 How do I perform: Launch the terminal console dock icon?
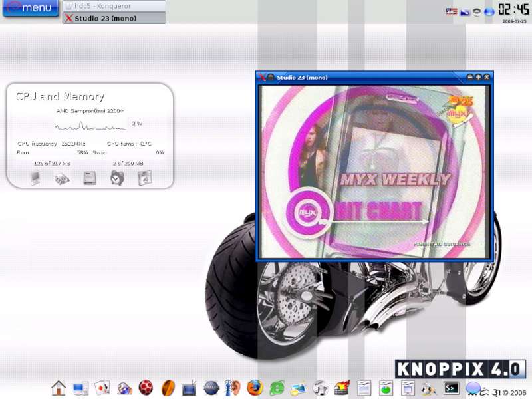pyautogui.click(x=452, y=388)
